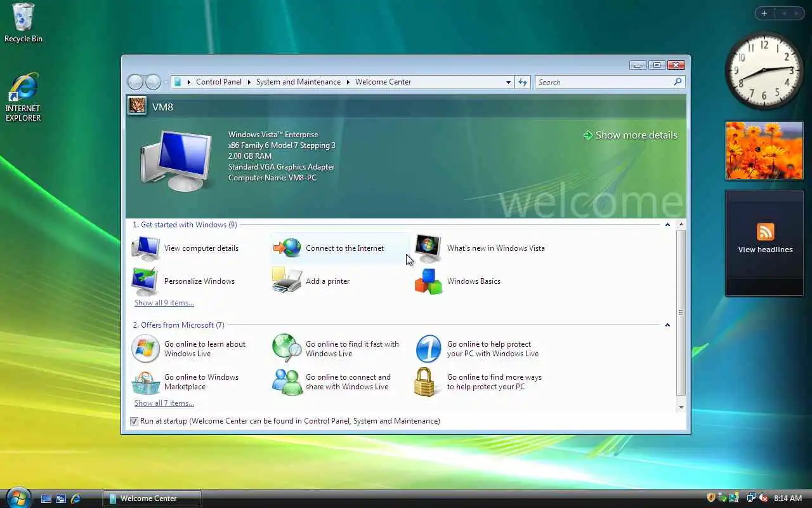Click the scroll down arrow of list
Screen dimensions: 812x508
pyautogui.click(x=681, y=407)
